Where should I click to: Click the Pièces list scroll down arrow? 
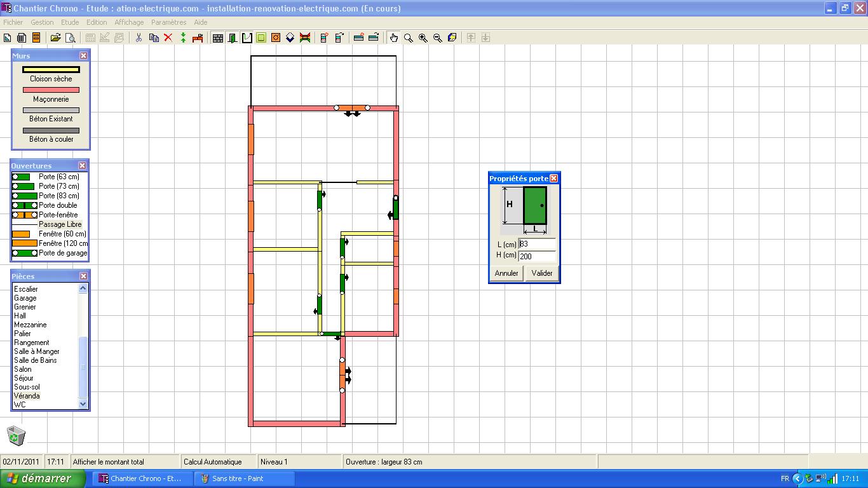pos(83,404)
